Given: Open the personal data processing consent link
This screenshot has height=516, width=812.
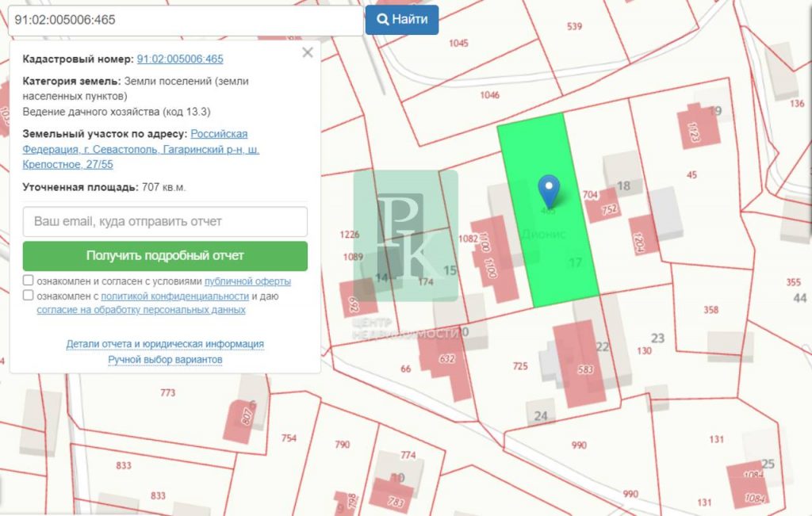Looking at the screenshot, I should click(141, 310).
